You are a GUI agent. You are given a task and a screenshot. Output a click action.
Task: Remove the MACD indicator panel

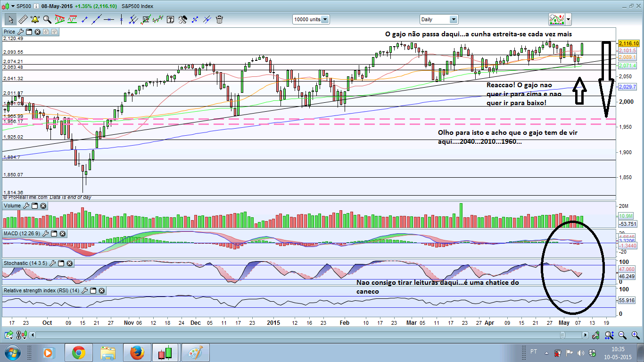(63, 233)
